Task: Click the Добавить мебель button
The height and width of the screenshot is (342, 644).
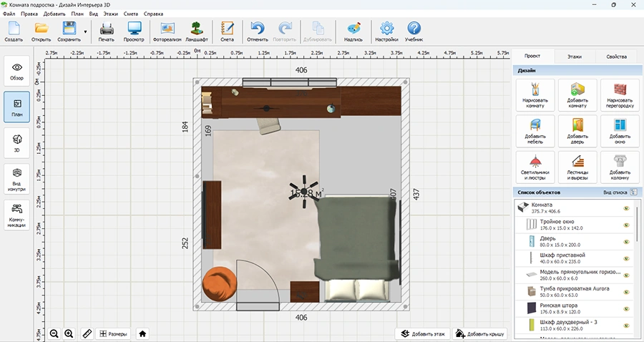Action: tap(535, 130)
